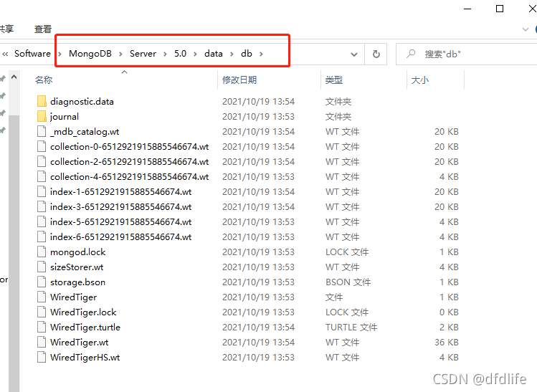Image resolution: width=537 pixels, height=392 pixels.
Task: Refresh the current folder view
Action: (x=376, y=54)
